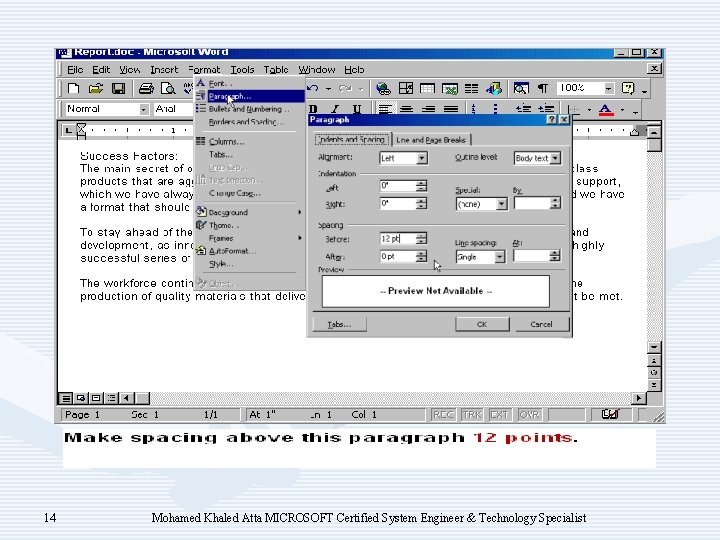The image size is (720, 540).
Task: Select Font... from Format menu
Action: tap(249, 84)
